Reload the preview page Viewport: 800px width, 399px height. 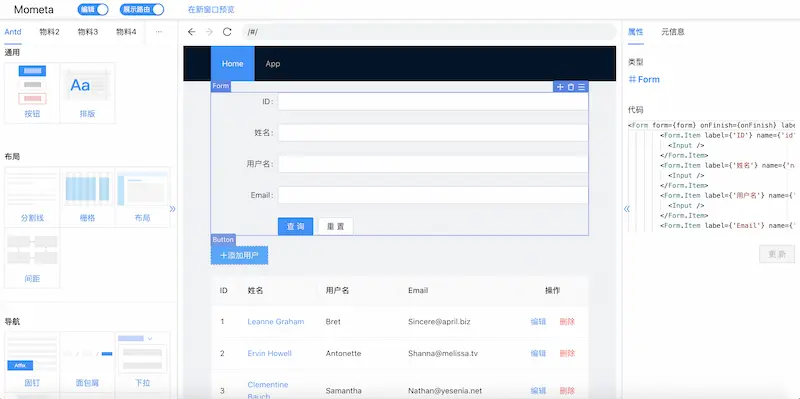[228, 32]
